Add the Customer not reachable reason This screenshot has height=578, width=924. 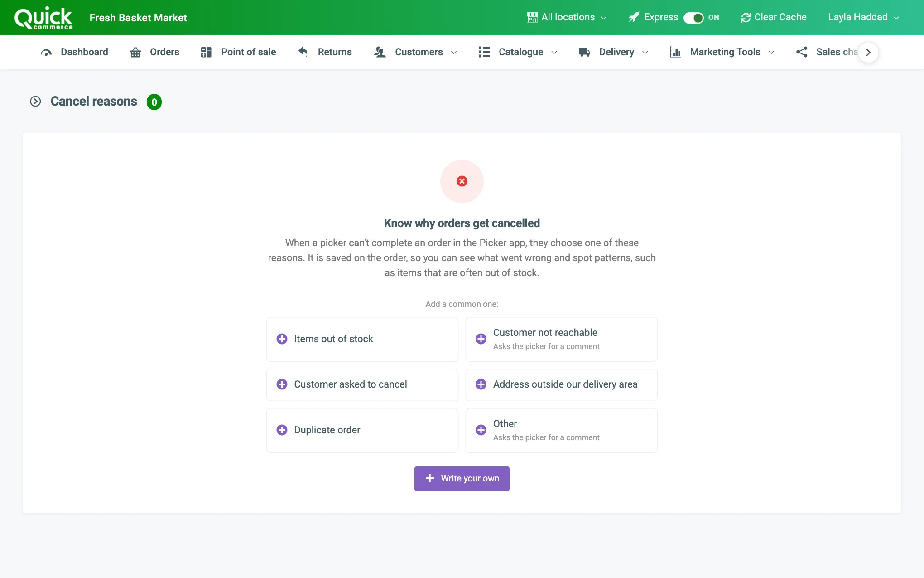pos(561,340)
